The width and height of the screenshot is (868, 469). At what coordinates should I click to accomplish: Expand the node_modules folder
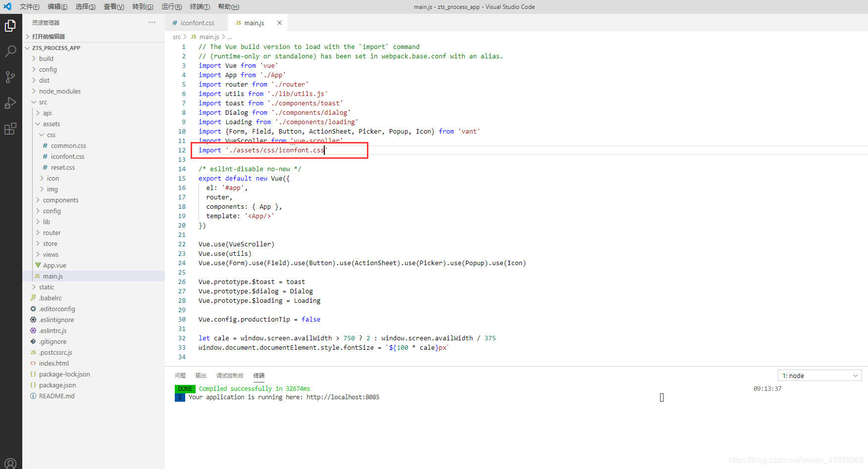pyautogui.click(x=59, y=91)
